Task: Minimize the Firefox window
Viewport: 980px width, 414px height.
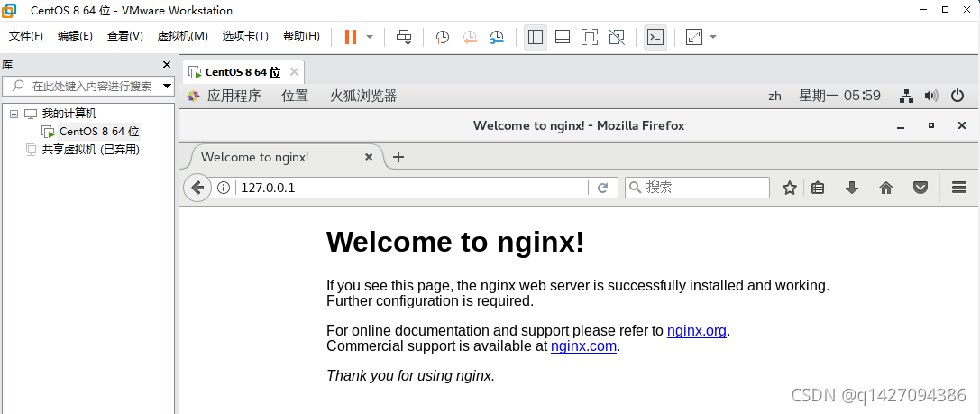Action: pyautogui.click(x=901, y=125)
